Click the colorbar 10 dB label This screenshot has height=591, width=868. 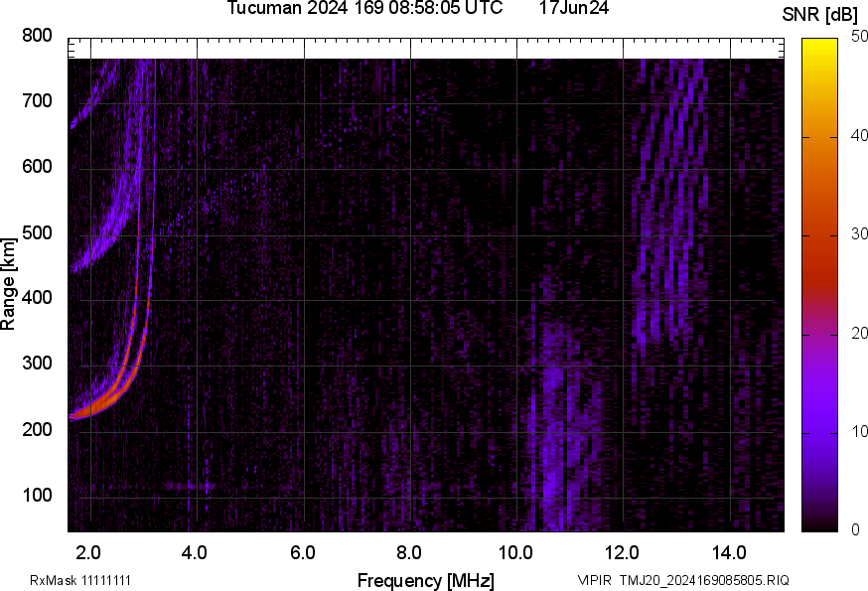(x=859, y=431)
